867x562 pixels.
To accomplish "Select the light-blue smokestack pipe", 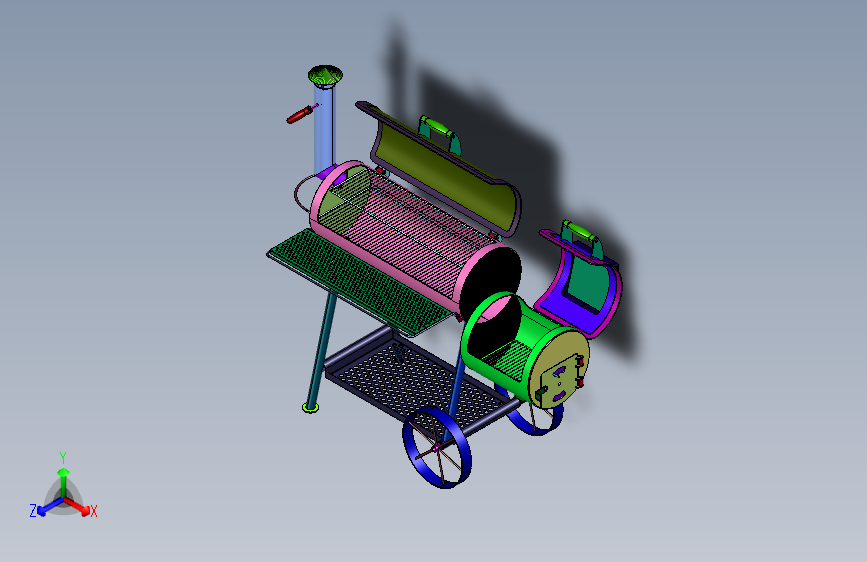I will (325, 130).
